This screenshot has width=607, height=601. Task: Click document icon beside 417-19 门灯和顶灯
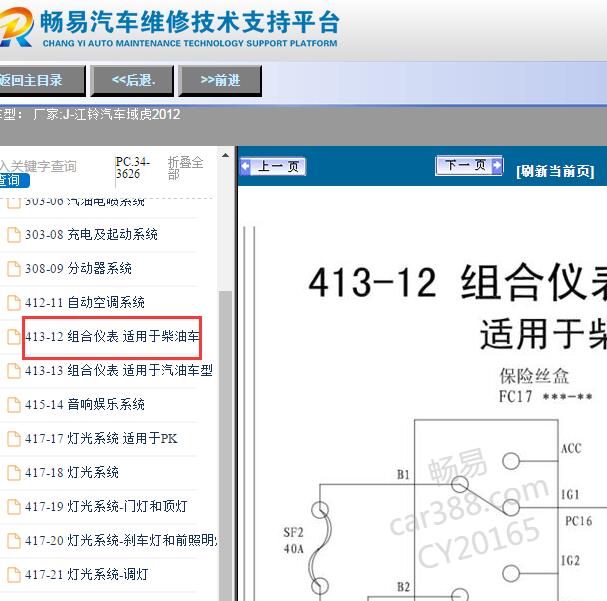point(14,507)
